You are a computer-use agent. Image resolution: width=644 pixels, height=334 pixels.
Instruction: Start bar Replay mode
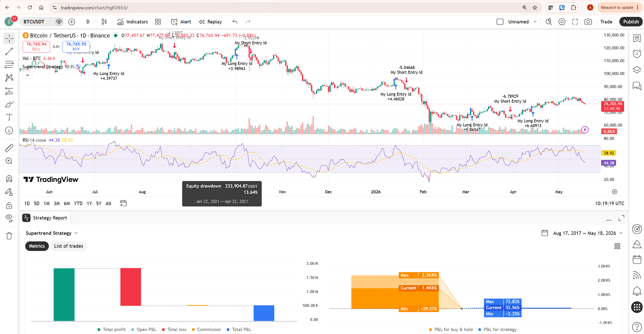pos(210,22)
